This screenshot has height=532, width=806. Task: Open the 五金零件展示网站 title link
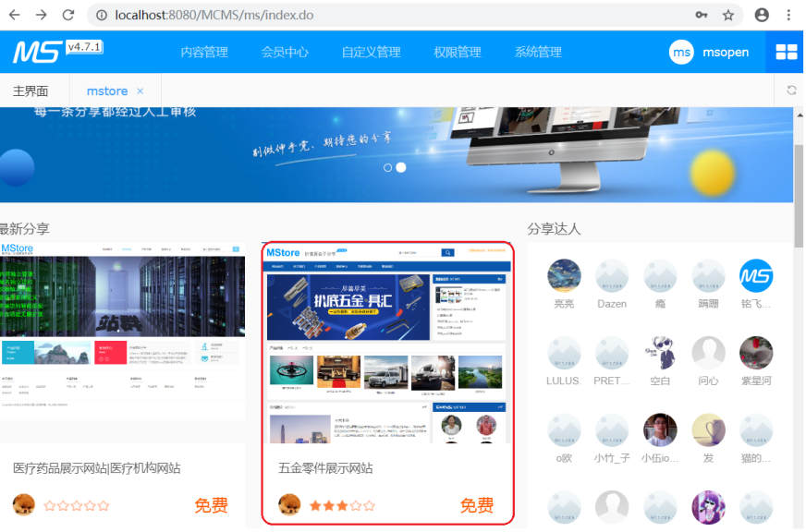point(326,469)
